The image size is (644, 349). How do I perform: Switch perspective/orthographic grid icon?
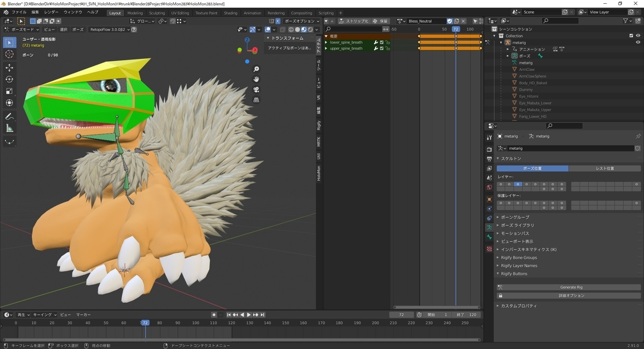tap(257, 100)
